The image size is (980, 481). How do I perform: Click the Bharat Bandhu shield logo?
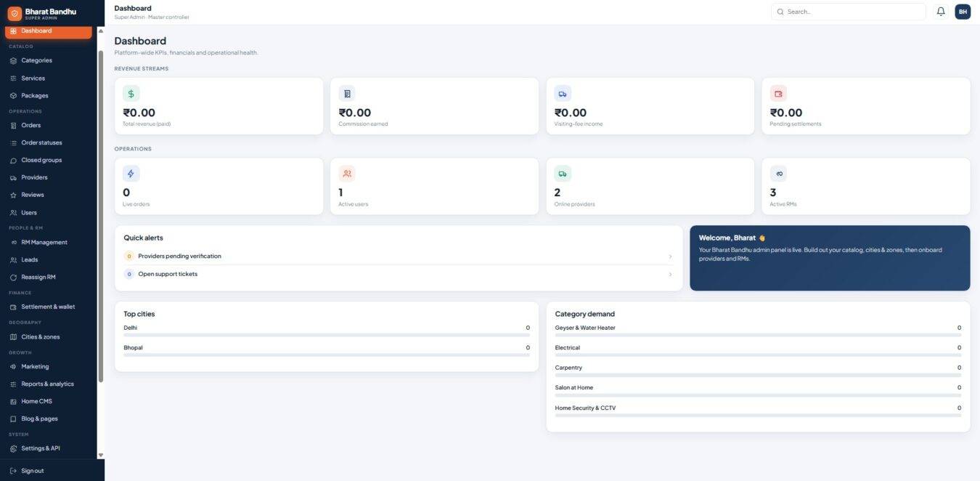tap(15, 13)
